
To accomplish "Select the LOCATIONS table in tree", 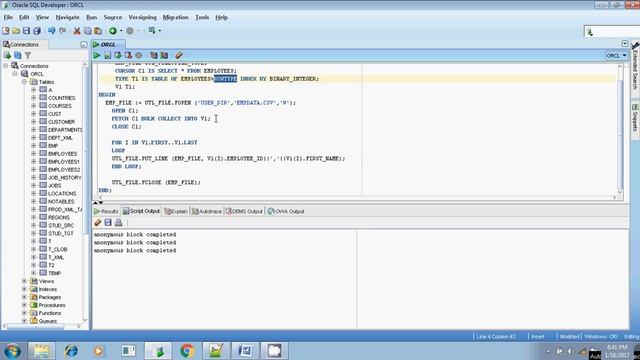I will pos(62,193).
